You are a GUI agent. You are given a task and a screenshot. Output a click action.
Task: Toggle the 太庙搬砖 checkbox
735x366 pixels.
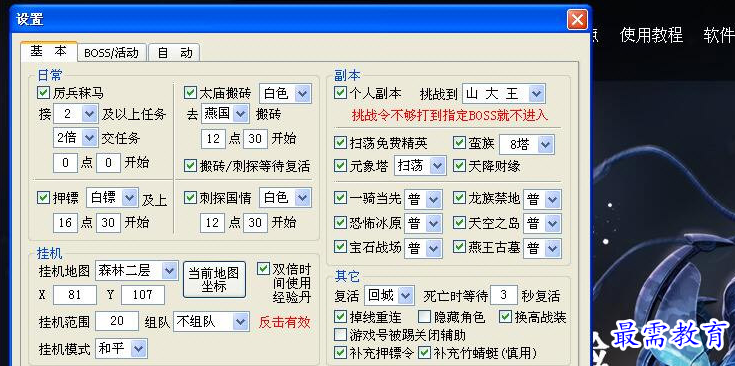[190, 93]
